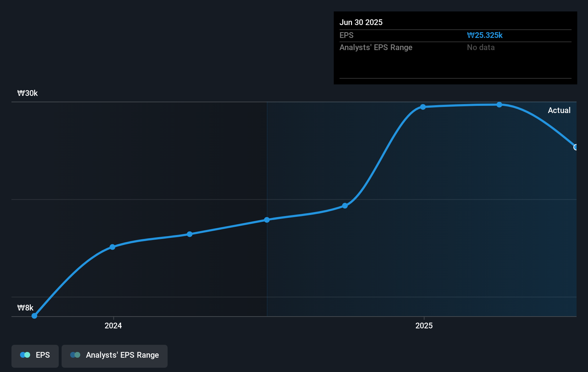Screen dimensions: 588x372
Task: Select the first EPS data point near ₩8k
Action: tap(34, 316)
